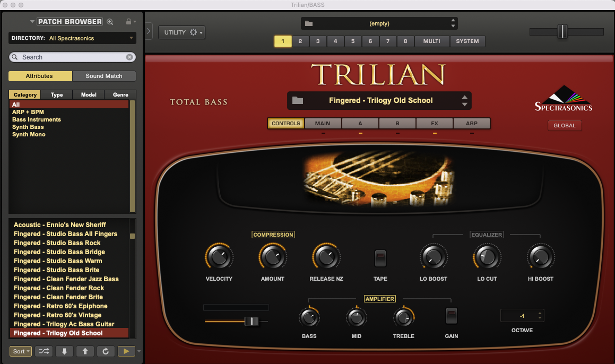Select part 5 button

[353, 41]
